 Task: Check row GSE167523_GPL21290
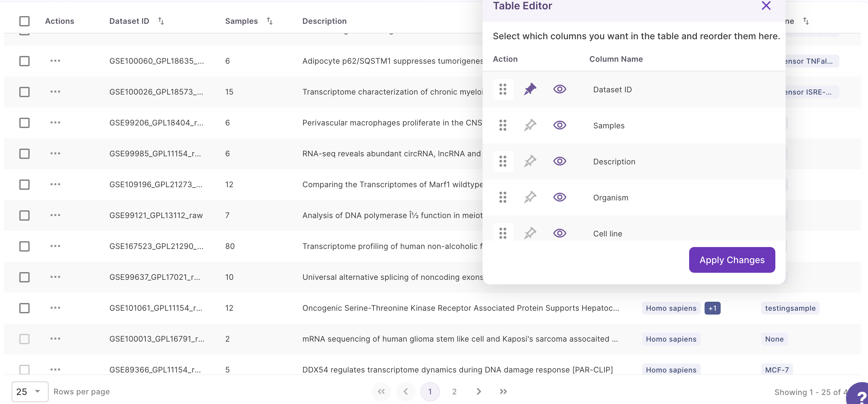(x=24, y=246)
